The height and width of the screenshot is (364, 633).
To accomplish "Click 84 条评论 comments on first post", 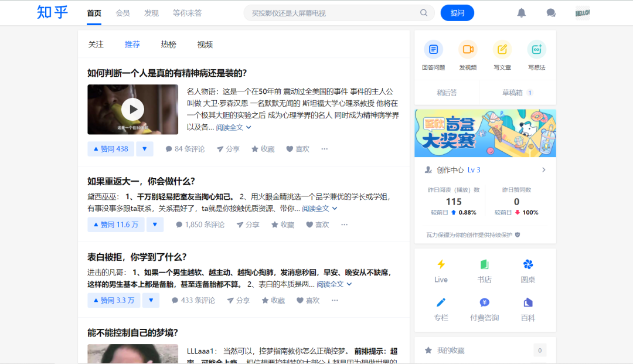I will (185, 149).
